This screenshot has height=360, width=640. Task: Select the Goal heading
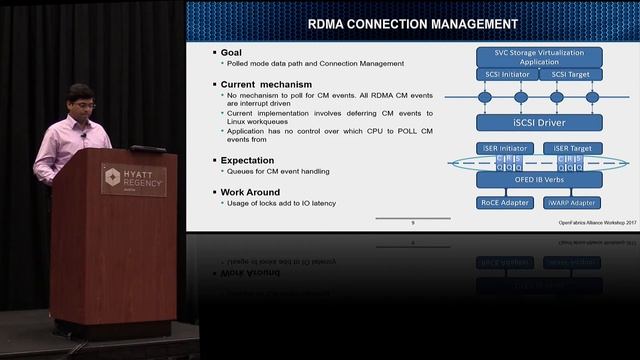231,53
